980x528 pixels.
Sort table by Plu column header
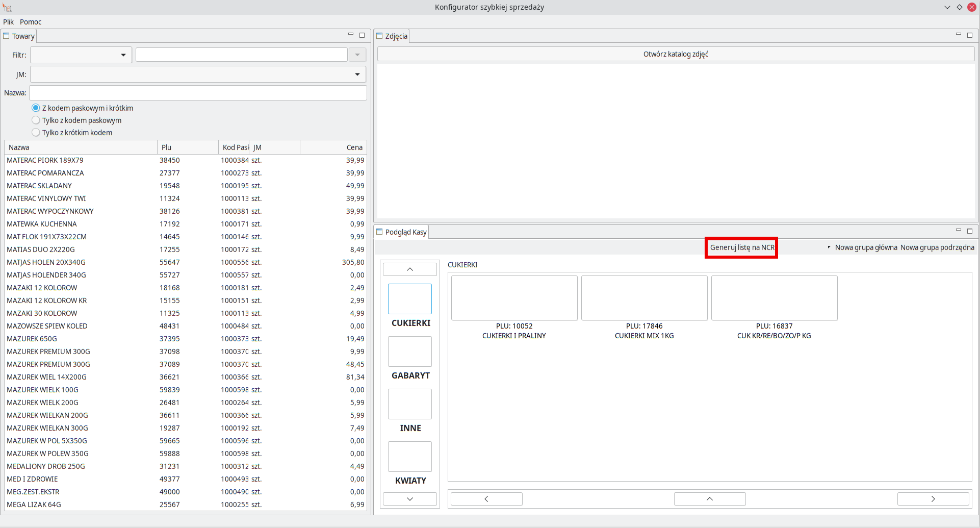click(188, 147)
